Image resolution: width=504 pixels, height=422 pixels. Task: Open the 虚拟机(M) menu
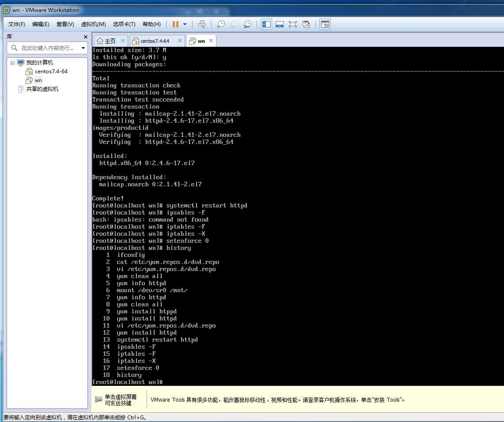coord(93,24)
